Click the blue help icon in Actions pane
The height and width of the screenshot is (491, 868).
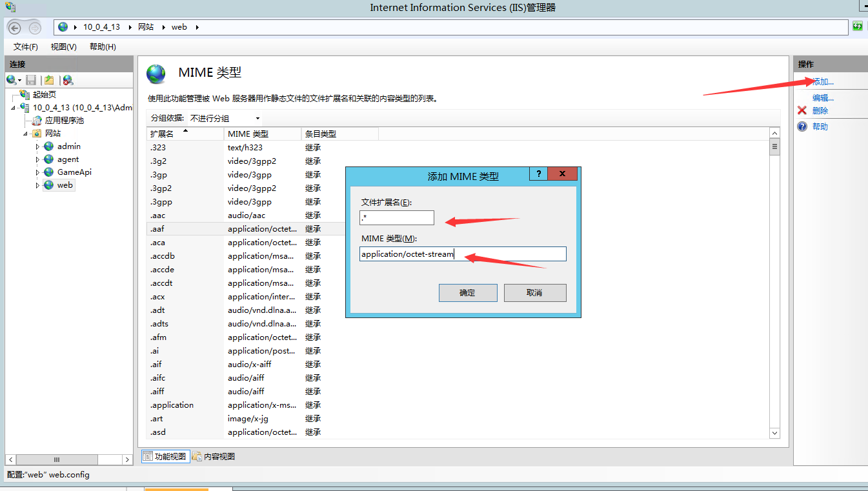pos(802,126)
